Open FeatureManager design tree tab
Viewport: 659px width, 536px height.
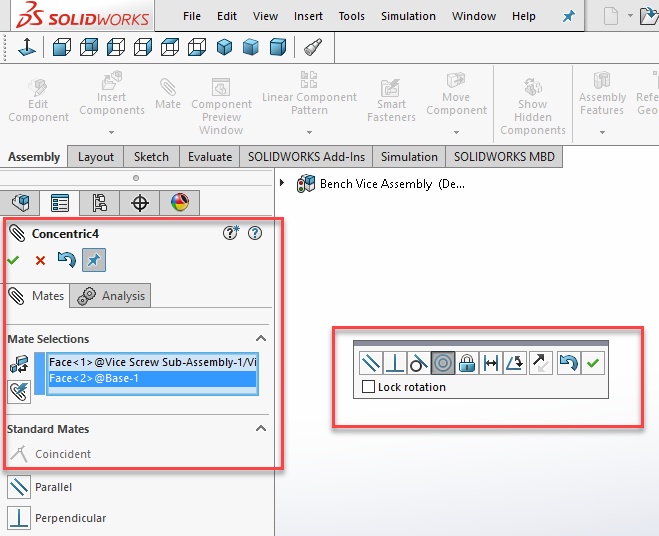coord(20,203)
